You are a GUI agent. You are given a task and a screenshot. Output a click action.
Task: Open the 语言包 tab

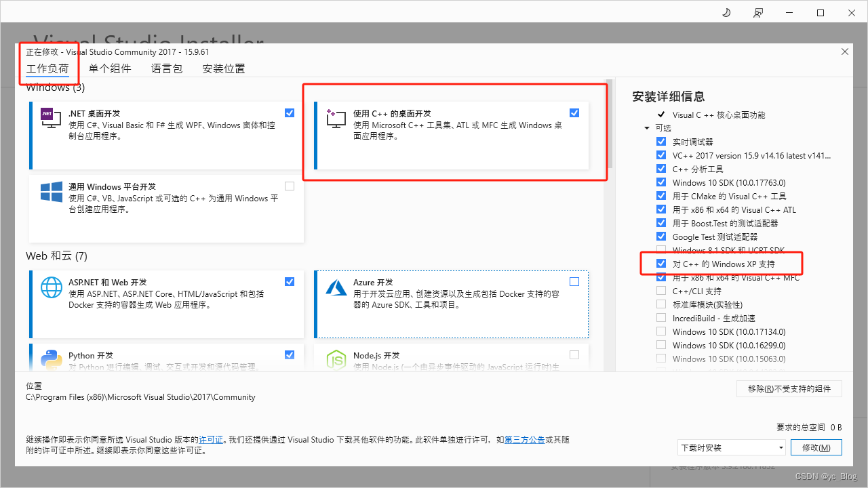167,68
